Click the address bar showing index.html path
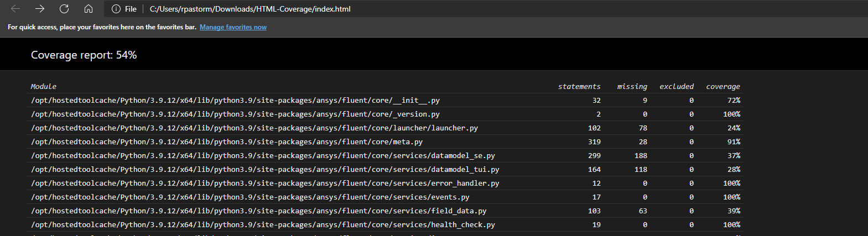868x236 pixels. click(250, 9)
